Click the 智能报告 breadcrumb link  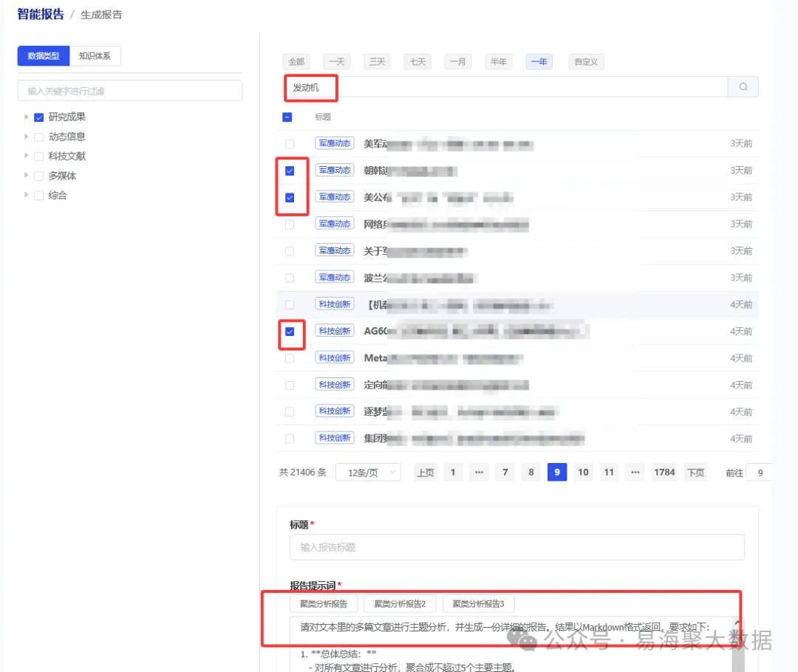coord(41,14)
